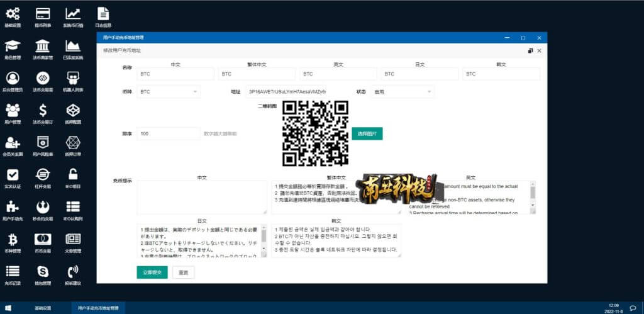The width and height of the screenshot is (644, 314).
Task: Open the wireframe polyhedron 质押订单 icon
Action: click(x=73, y=142)
